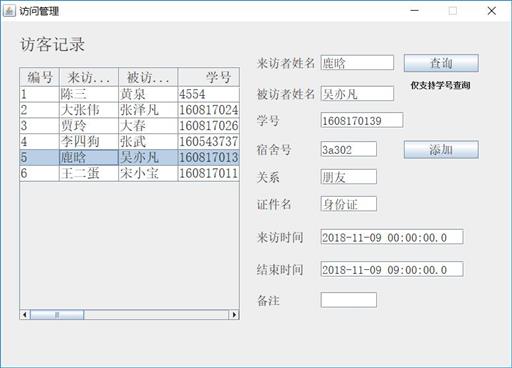
Task: Click cell 张泽凡 in the table
Action: 148,110
